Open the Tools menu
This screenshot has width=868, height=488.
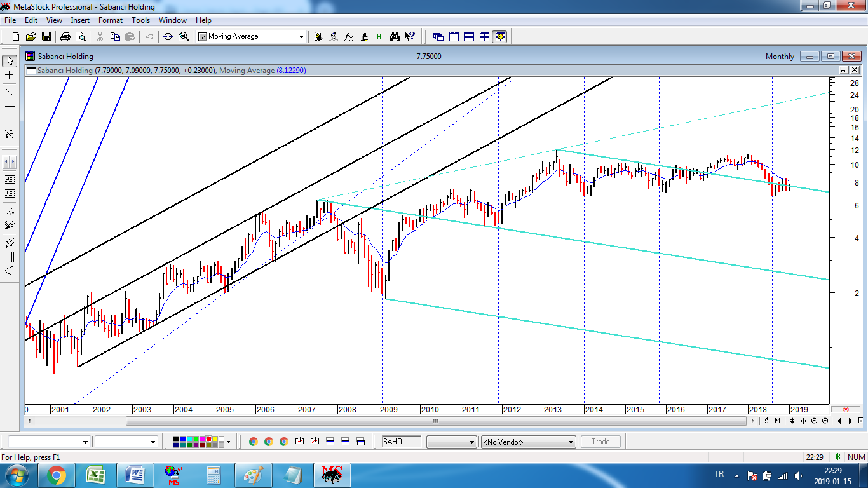[x=140, y=20]
